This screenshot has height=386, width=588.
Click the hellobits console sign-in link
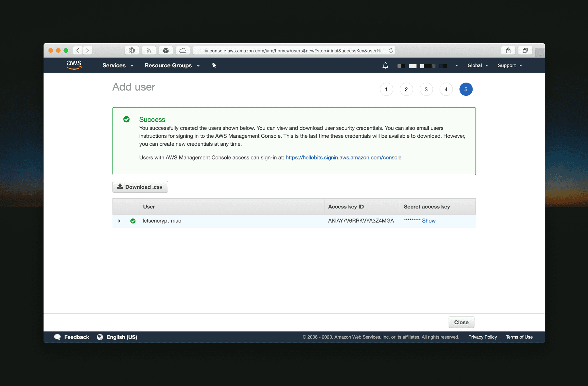[x=343, y=157]
